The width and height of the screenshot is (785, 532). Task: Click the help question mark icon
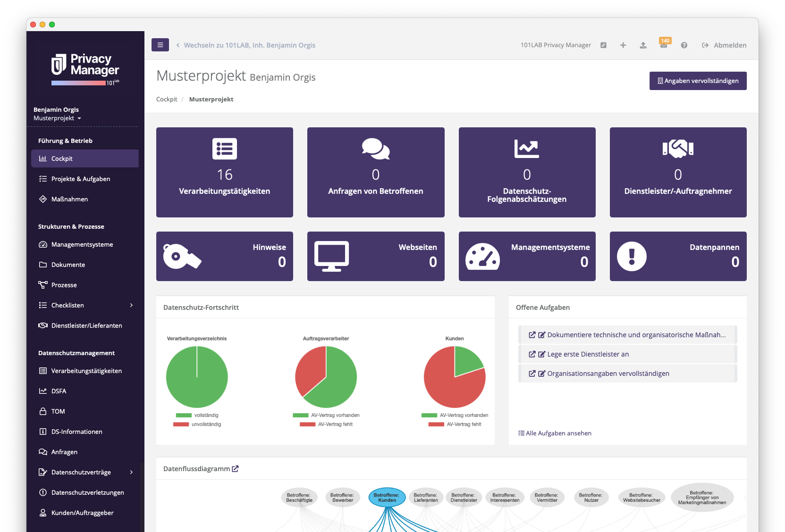coord(684,45)
